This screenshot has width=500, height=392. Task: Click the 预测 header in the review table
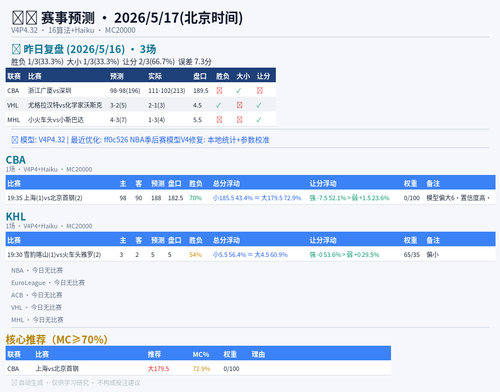click(x=117, y=76)
